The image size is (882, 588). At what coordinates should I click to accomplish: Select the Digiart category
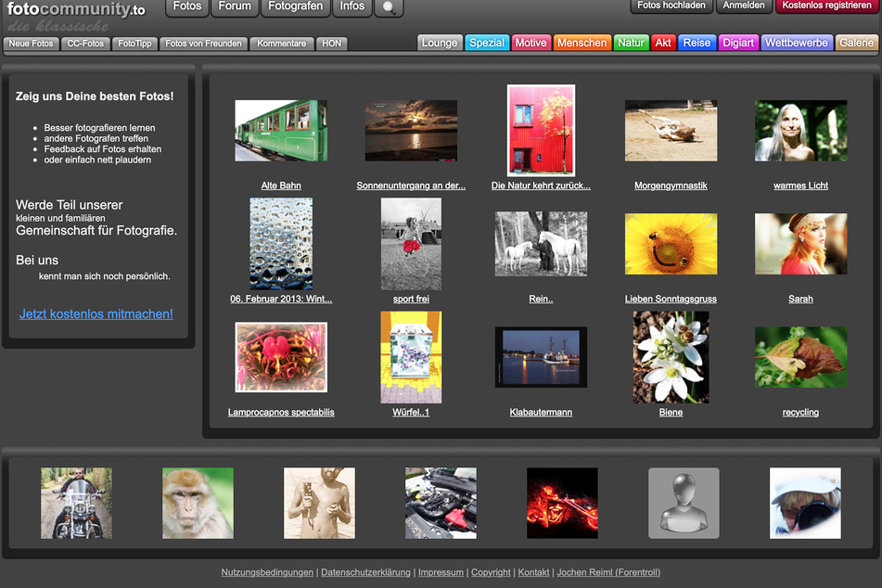click(738, 43)
